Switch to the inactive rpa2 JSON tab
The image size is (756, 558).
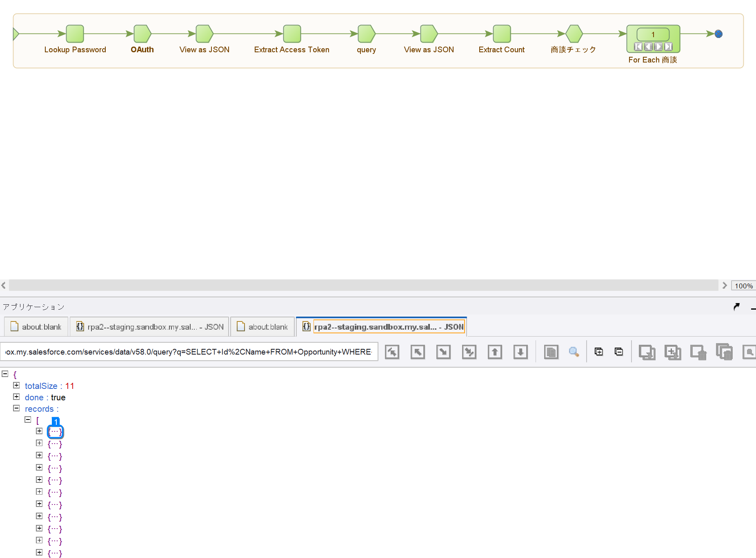pos(149,327)
